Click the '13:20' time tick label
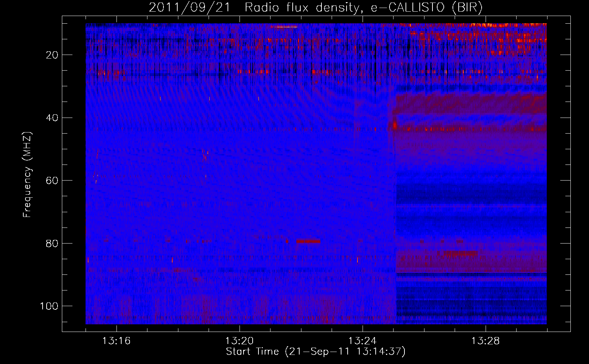The width and height of the screenshot is (589, 364). [x=239, y=341]
